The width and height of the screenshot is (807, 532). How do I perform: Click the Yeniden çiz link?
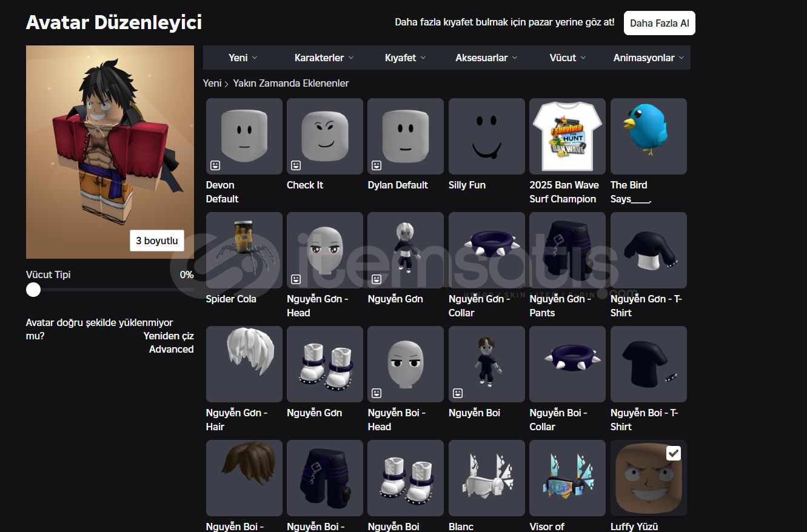[169, 336]
